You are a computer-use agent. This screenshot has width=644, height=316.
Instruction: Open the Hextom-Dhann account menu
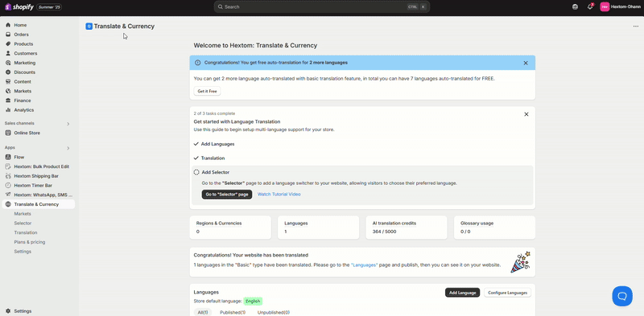pyautogui.click(x=620, y=7)
